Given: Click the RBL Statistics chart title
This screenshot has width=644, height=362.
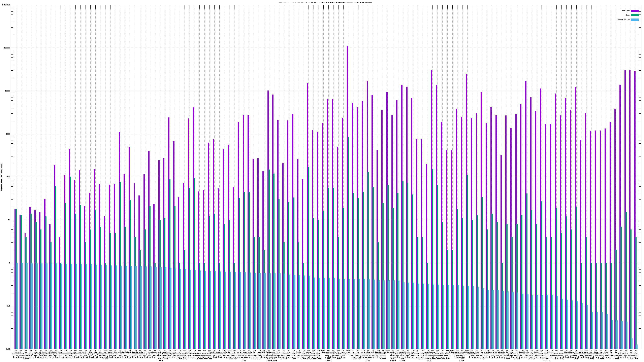Looking at the screenshot, I should (325, 2).
